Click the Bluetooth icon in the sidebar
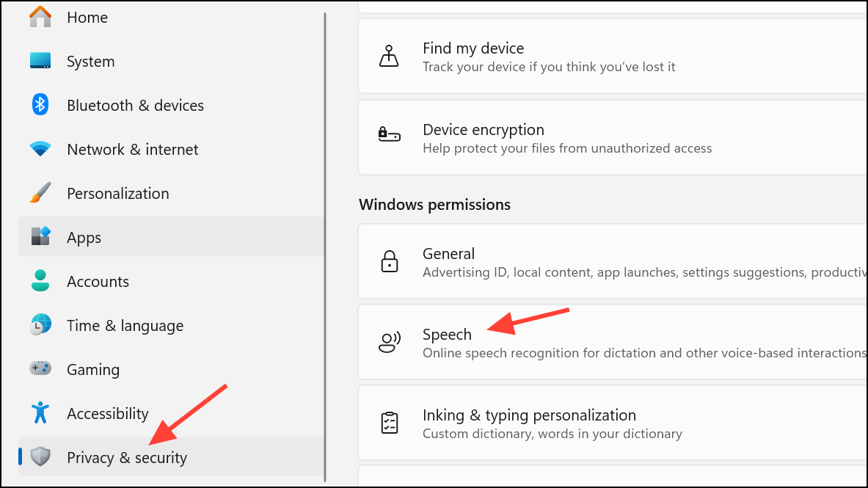 coord(40,105)
